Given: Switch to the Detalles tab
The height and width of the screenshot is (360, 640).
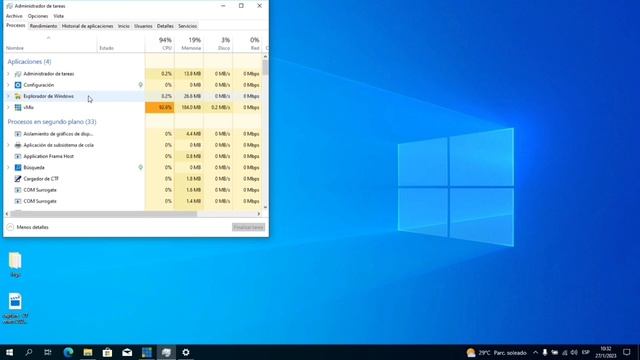Looking at the screenshot, I should (x=165, y=26).
